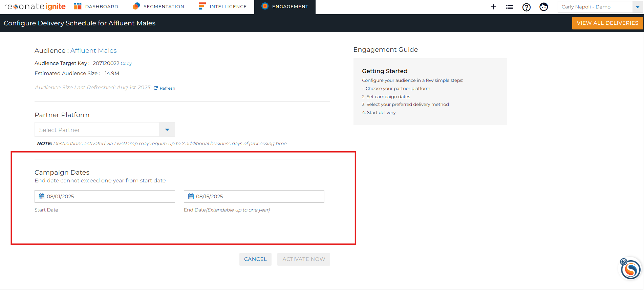644x290 pixels.
Task: Click the start date field 08/01/2025
Action: pyautogui.click(x=105, y=196)
